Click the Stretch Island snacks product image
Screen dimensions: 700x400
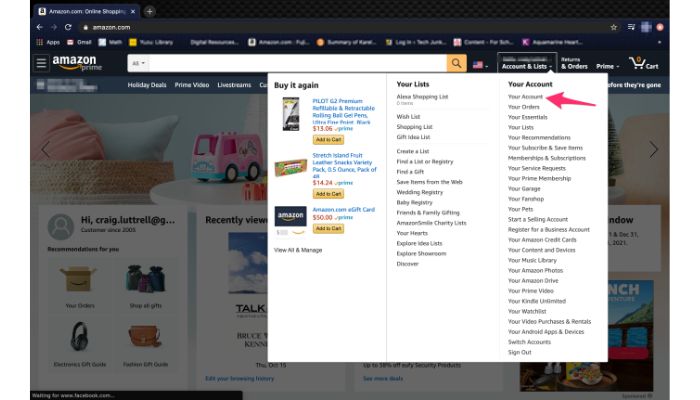coord(291,168)
